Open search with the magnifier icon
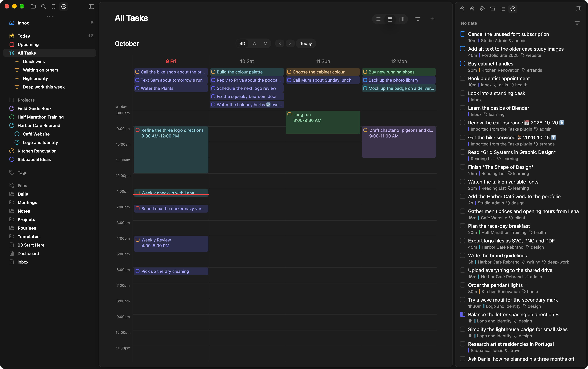Image resolution: width=588 pixels, height=369 pixels. tap(43, 7)
